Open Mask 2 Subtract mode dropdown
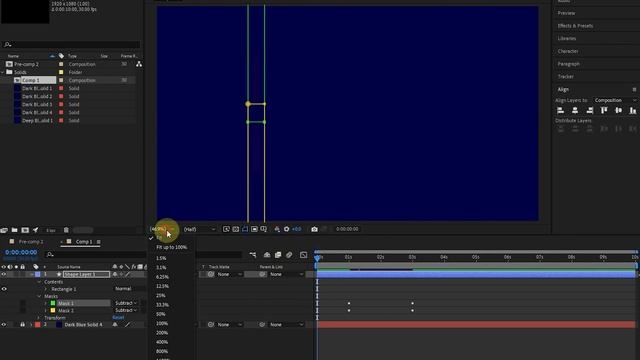This screenshot has height=360, width=640. pos(126,311)
